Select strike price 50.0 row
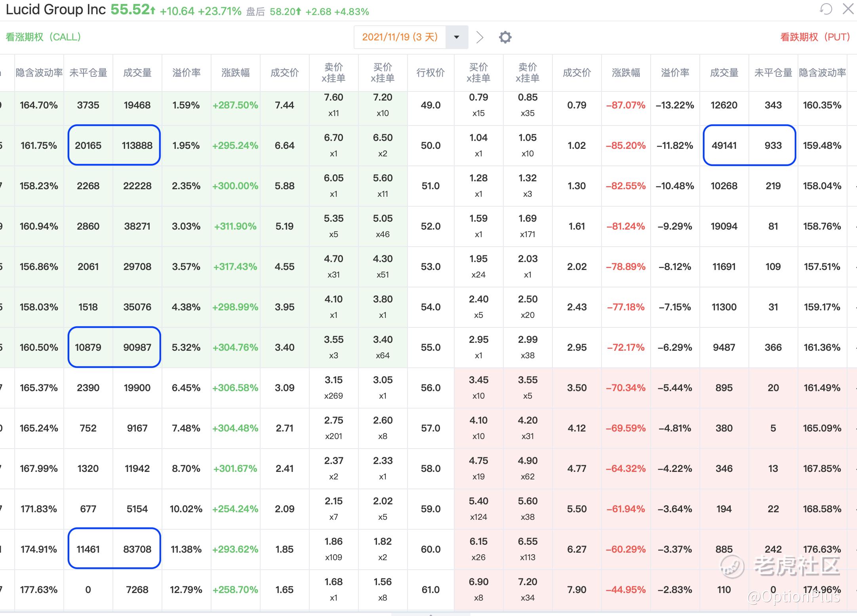 [x=430, y=146]
